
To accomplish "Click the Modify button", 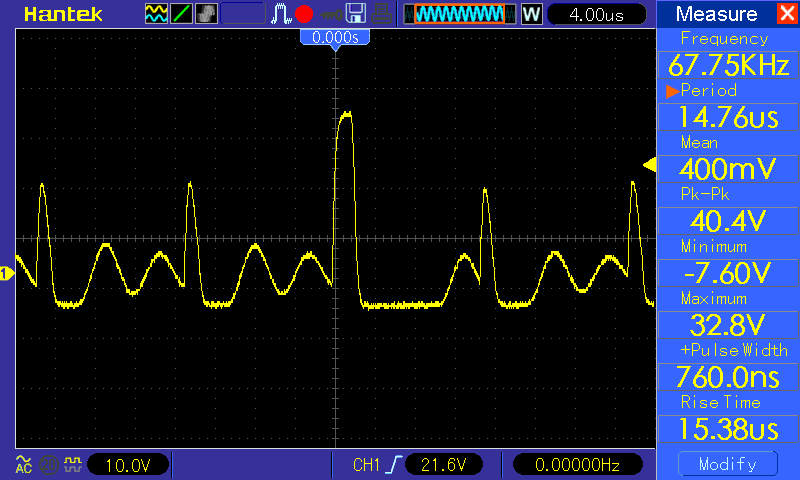I will (728, 464).
